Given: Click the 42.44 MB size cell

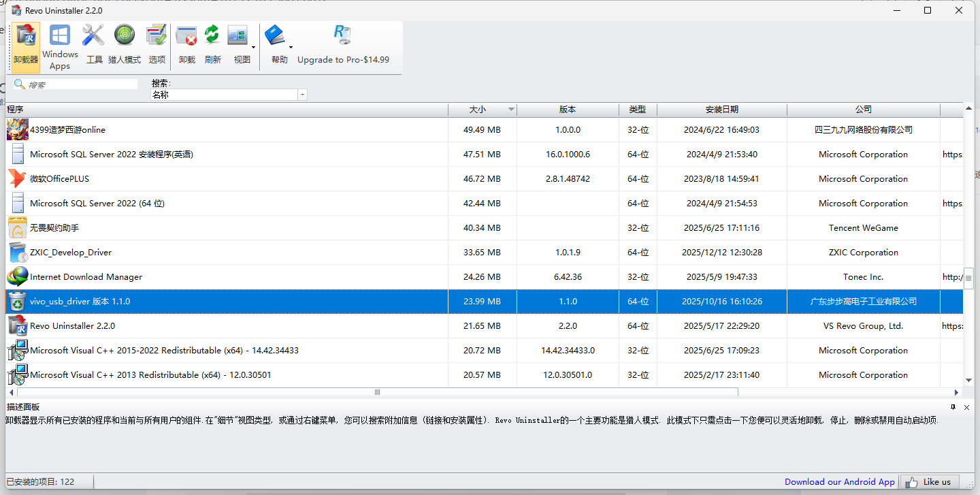Looking at the screenshot, I should 482,203.
